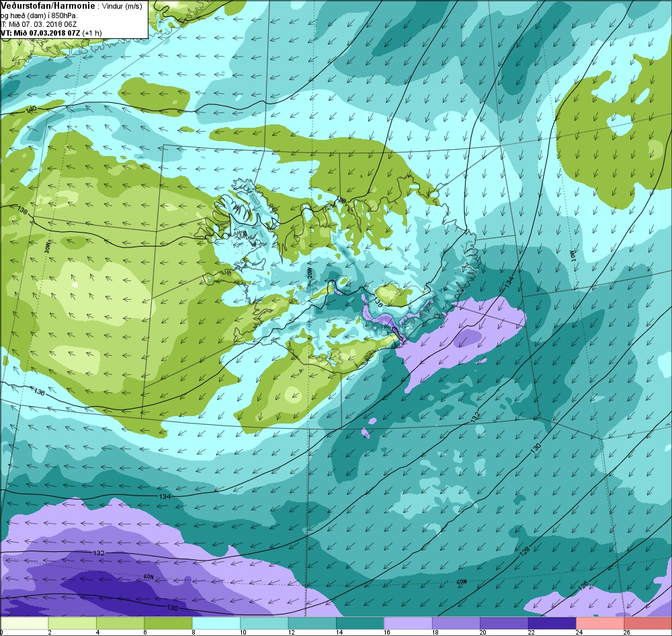Click the deep indigo swatch between 22 and 24

point(552,623)
